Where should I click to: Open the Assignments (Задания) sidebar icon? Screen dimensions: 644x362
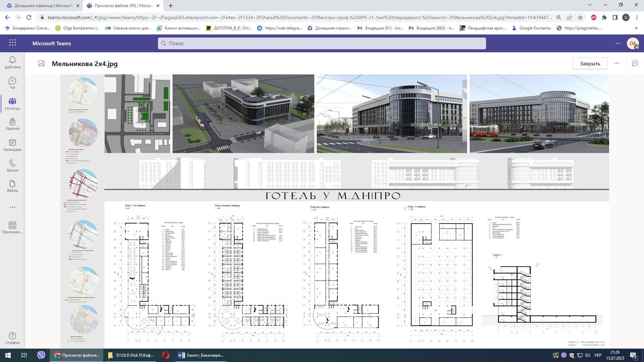coord(12,124)
